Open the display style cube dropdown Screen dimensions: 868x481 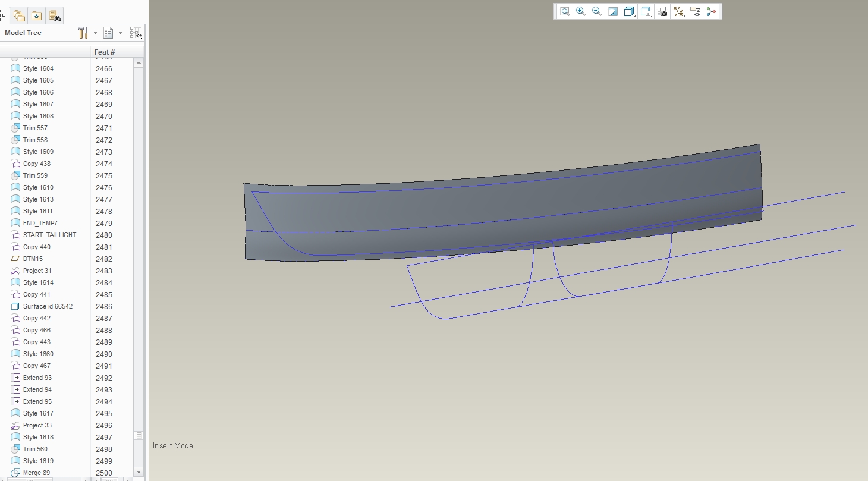click(630, 11)
